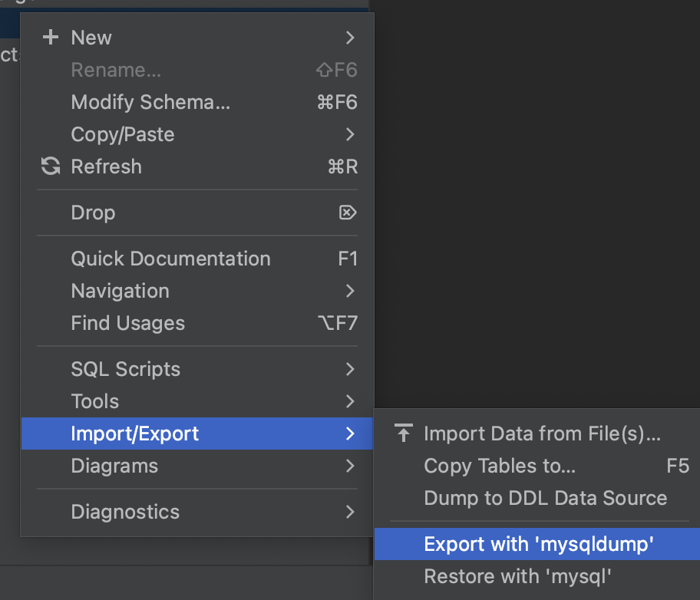Image resolution: width=700 pixels, height=600 pixels.
Task: Expand the Diagnostics submenu
Action: pos(196,512)
